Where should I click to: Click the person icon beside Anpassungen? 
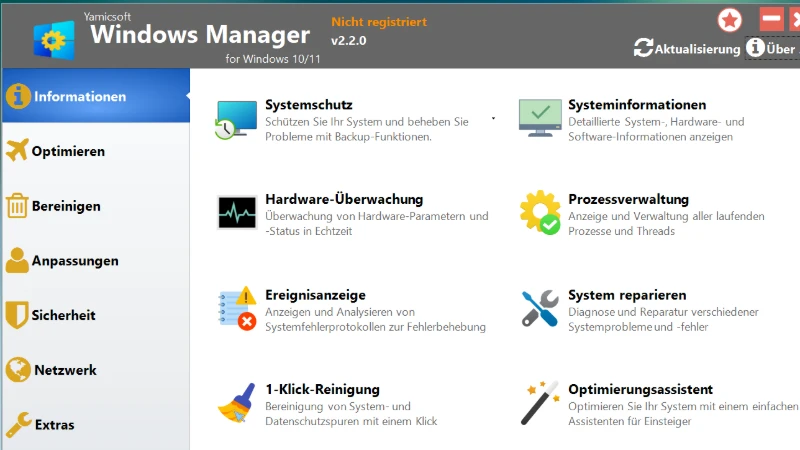(17, 260)
